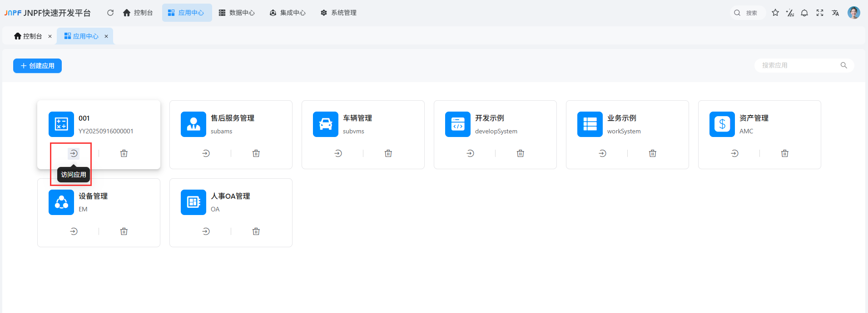868x313 pixels.
Task: Delete the 人事OA管理 application
Action: point(256,232)
